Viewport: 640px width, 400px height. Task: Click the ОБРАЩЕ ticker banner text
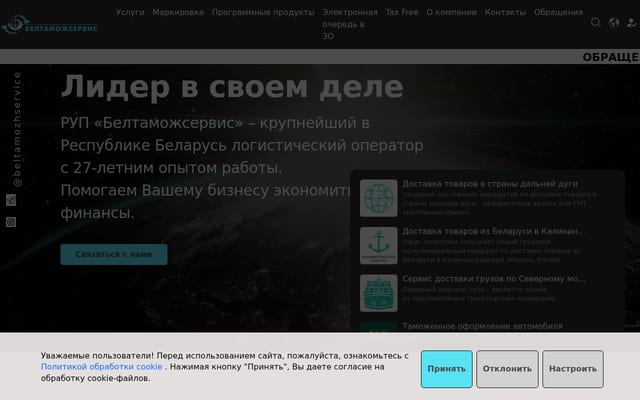[x=611, y=57]
